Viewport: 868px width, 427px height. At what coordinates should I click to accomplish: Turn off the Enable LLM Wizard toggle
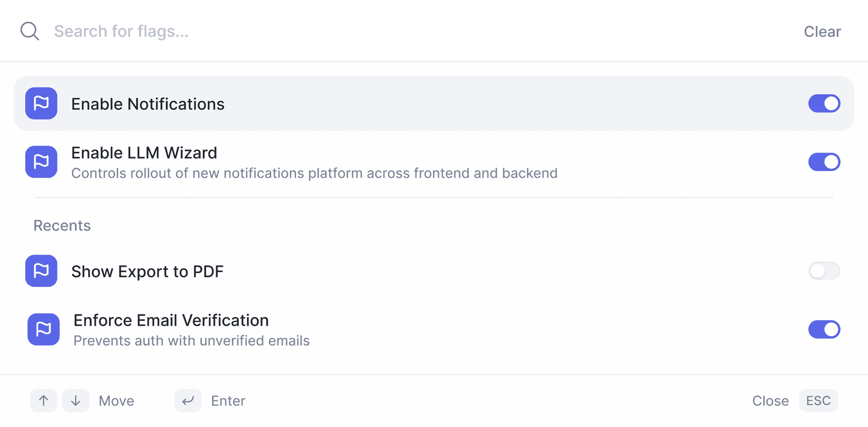click(x=824, y=162)
